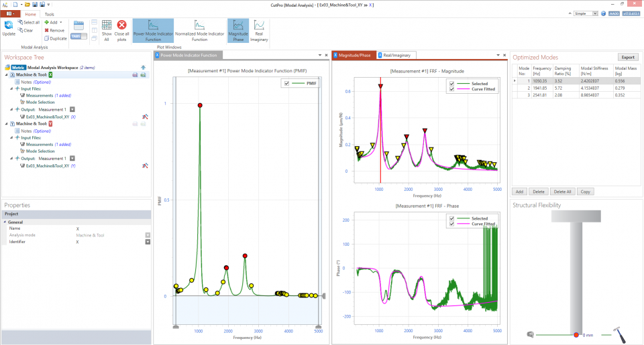Click Select all in Modal Analysis group
The width and height of the screenshot is (644, 345).
pyautogui.click(x=29, y=23)
